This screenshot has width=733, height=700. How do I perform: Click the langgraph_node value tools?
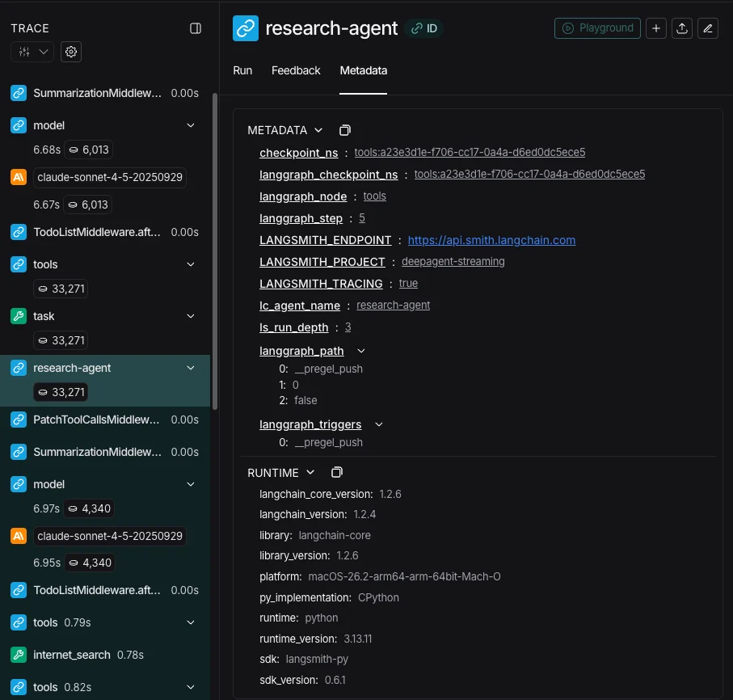[375, 196]
